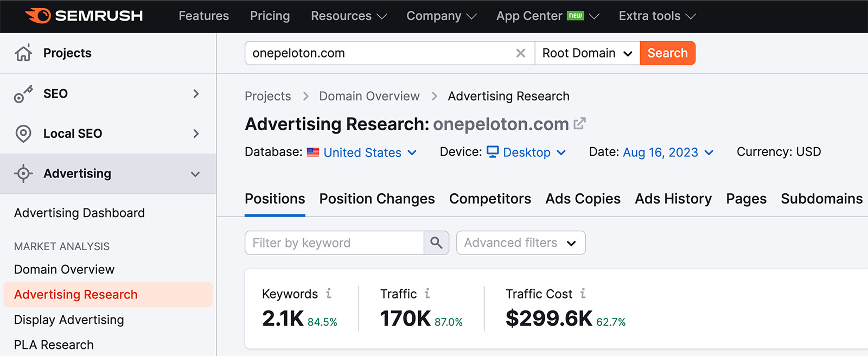Click the Advertising target icon

[23, 174]
